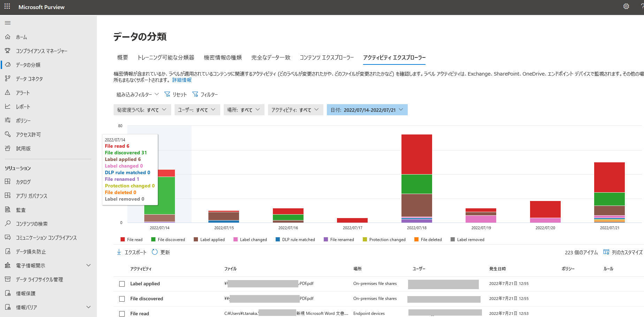Switch to トレーニング可能な分類器 tab
Viewport: 644px width, 317px height.
(166, 57)
